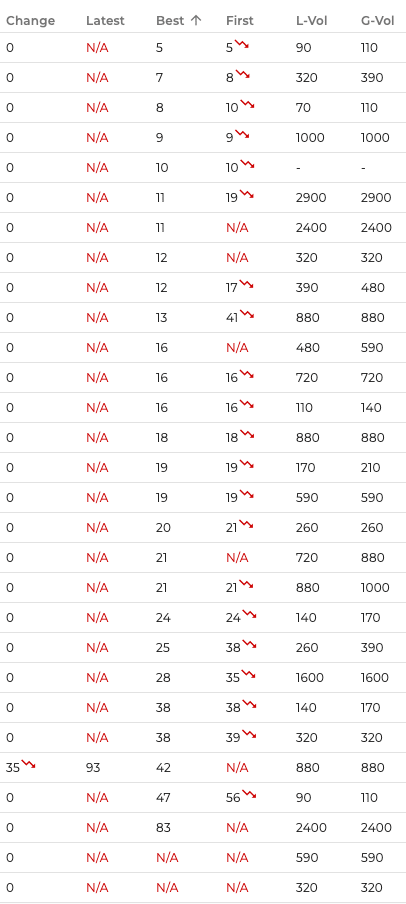Click the downtrend arrow beside First value 24
Image resolution: width=406 pixels, height=904 pixels.
point(249,613)
